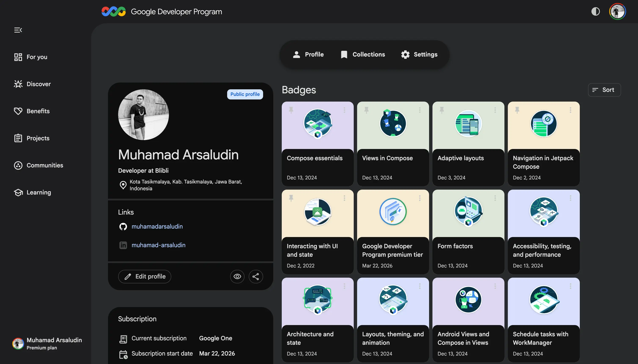Click Edit profile button
The height and width of the screenshot is (364, 638).
(145, 277)
